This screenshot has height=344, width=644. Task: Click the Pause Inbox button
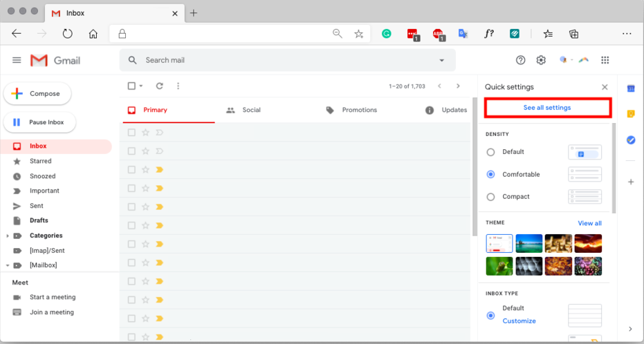point(39,122)
